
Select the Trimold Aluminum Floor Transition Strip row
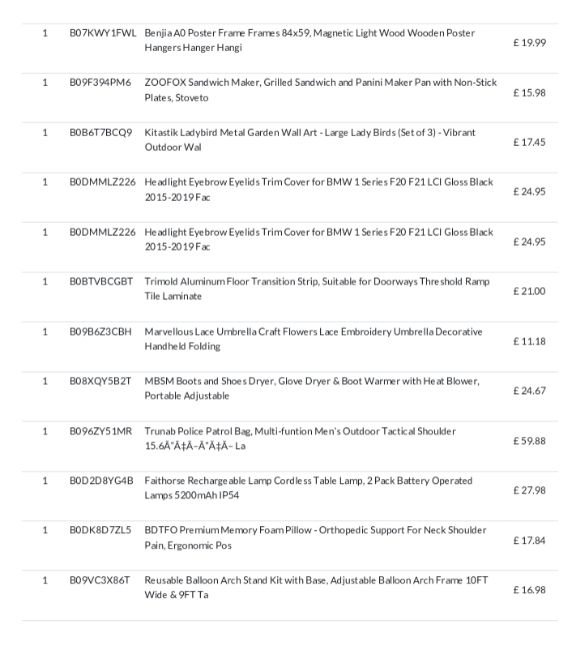pos(290,289)
